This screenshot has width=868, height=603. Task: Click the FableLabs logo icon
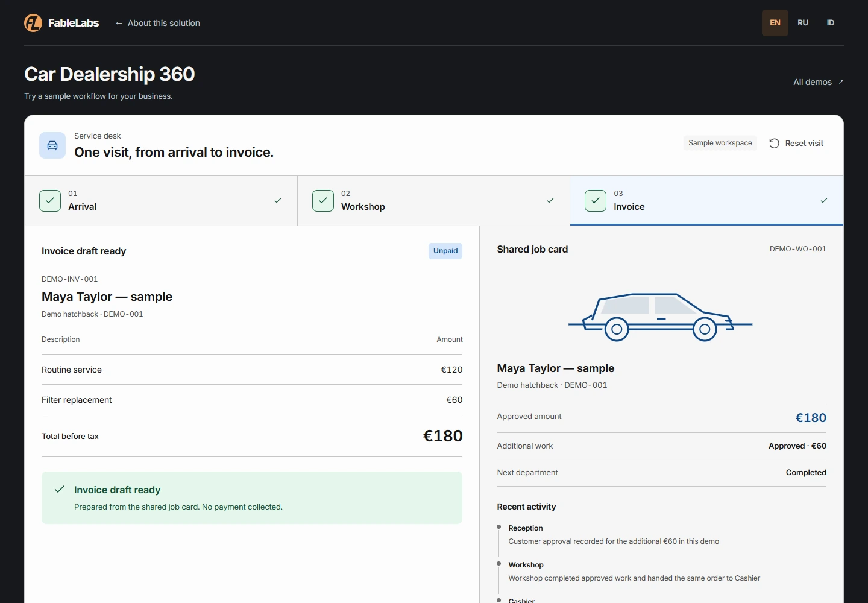33,23
